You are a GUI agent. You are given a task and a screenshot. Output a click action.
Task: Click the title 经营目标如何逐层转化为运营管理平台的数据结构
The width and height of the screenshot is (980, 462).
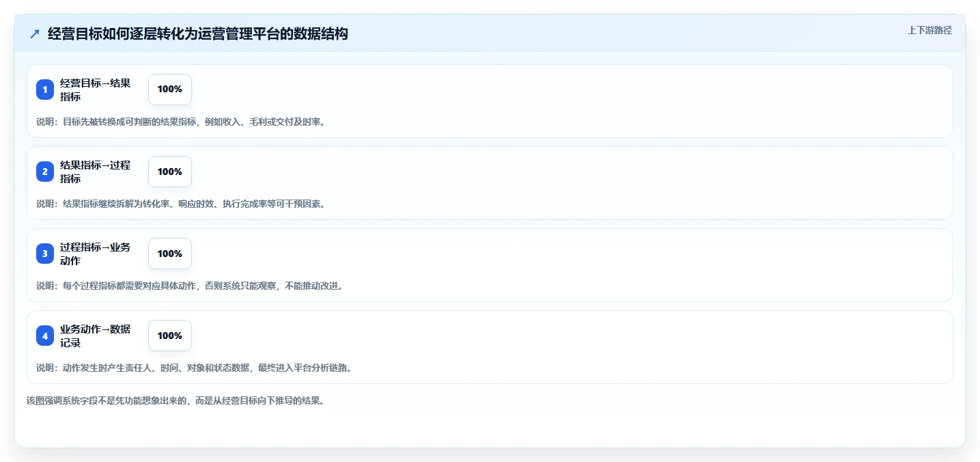pos(198,34)
